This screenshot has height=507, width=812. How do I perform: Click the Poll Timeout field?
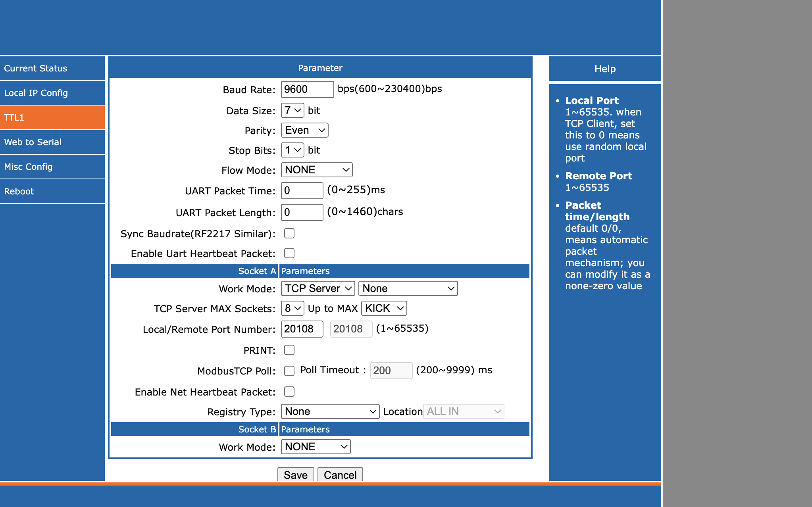[x=391, y=371]
